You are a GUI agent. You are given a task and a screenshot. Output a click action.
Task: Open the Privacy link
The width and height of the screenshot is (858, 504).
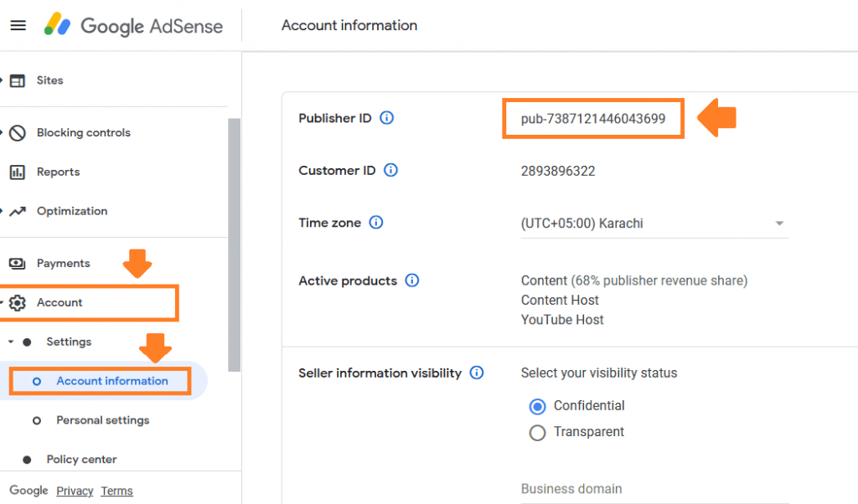point(74,491)
